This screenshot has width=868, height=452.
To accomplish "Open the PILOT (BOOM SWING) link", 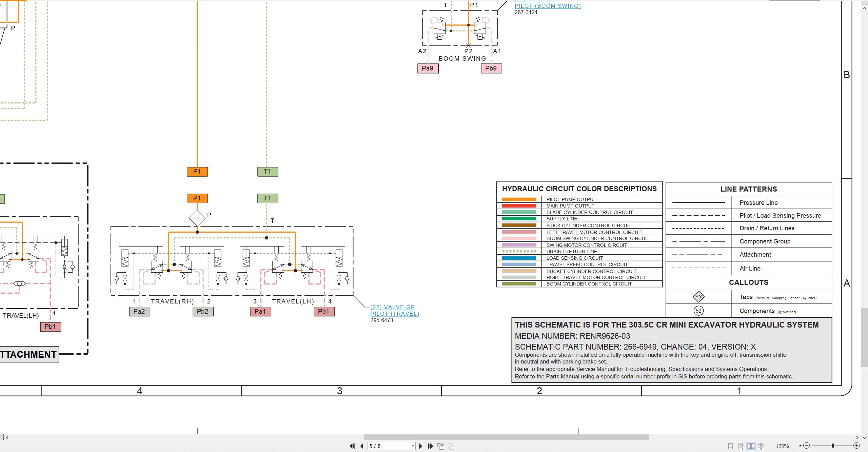I will [x=548, y=6].
